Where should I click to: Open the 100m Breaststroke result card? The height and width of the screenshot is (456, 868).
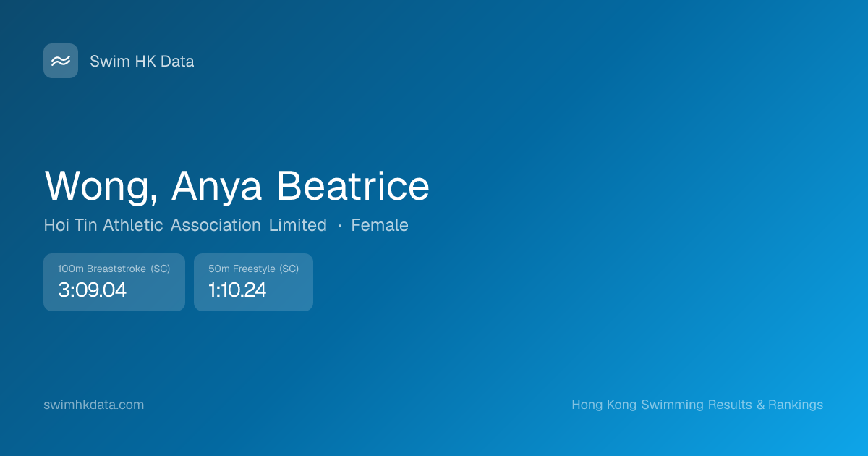(x=114, y=282)
